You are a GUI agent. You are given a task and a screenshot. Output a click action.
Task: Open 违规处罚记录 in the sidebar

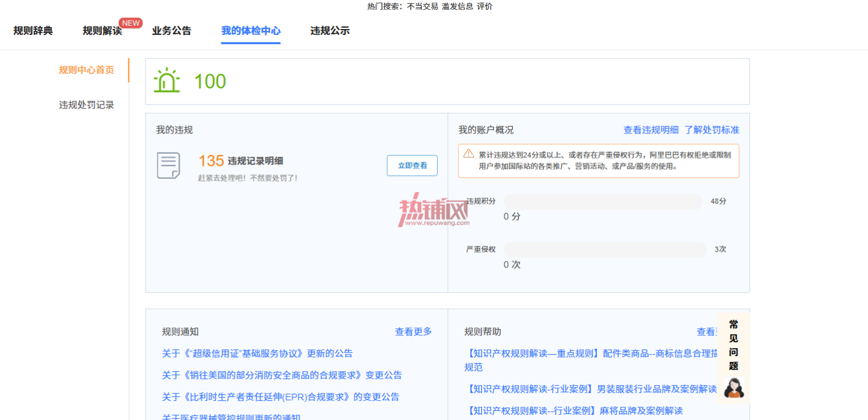click(x=87, y=105)
